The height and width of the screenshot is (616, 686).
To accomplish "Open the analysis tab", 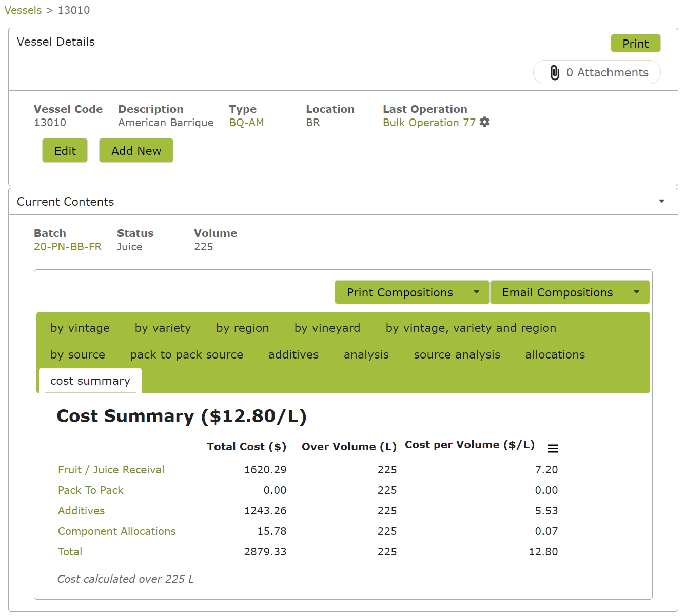I will [366, 354].
